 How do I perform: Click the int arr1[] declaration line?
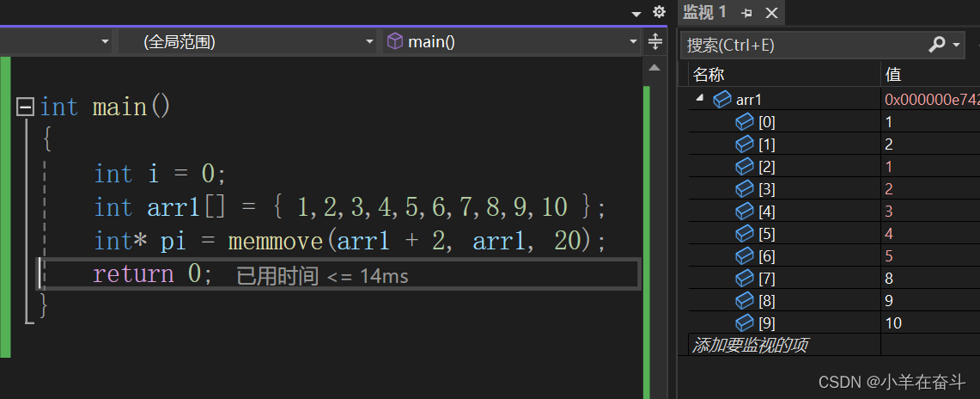(350, 207)
